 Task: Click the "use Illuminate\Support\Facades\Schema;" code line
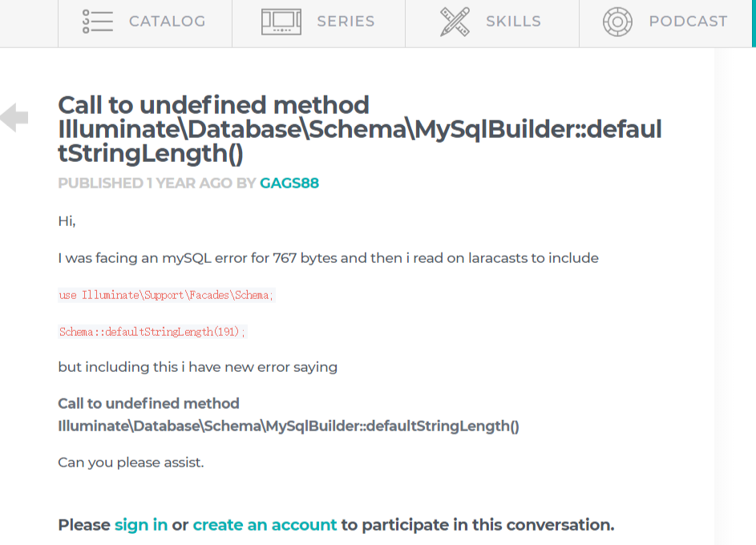coord(167,295)
